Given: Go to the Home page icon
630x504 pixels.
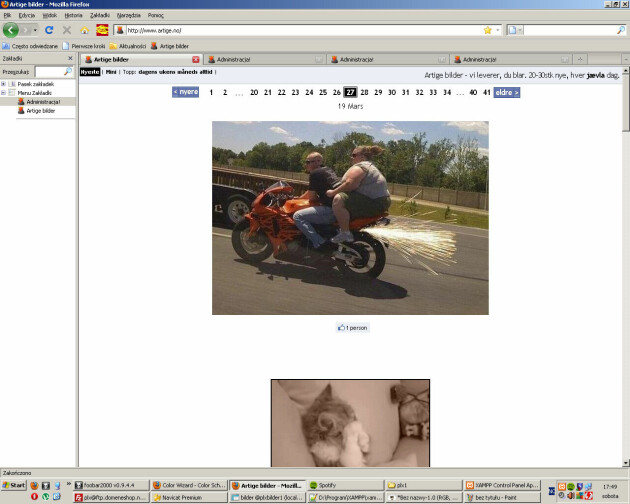Looking at the screenshot, I should click(x=84, y=30).
